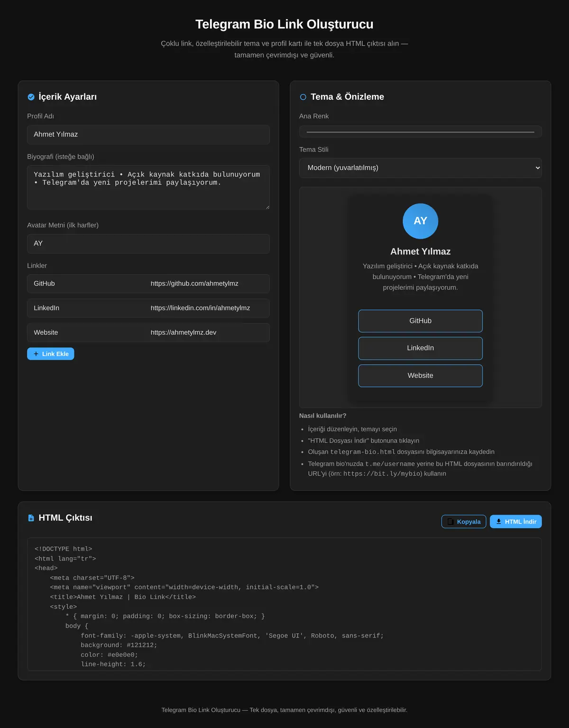This screenshot has height=728, width=569.
Task: Click the Website preview button
Action: pos(421,376)
